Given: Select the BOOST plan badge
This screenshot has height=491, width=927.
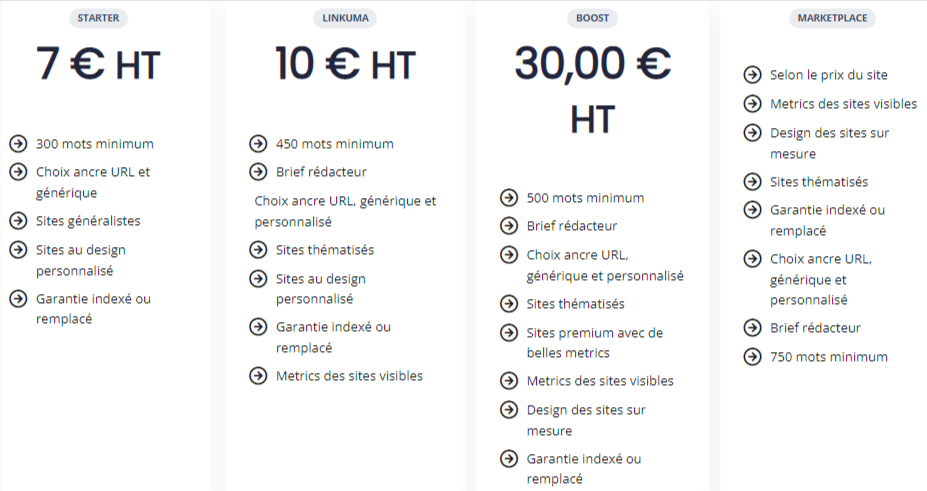Looking at the screenshot, I should coord(592,18).
